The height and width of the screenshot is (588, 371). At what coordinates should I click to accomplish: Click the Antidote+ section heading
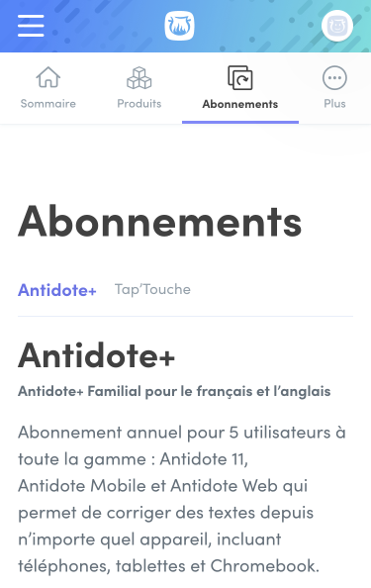pyautogui.click(x=96, y=355)
